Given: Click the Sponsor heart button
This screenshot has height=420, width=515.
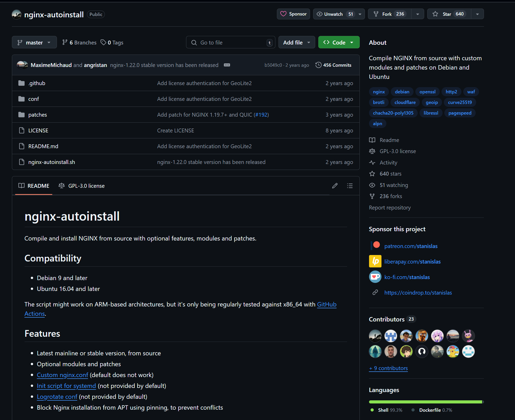Looking at the screenshot, I should (x=293, y=14).
